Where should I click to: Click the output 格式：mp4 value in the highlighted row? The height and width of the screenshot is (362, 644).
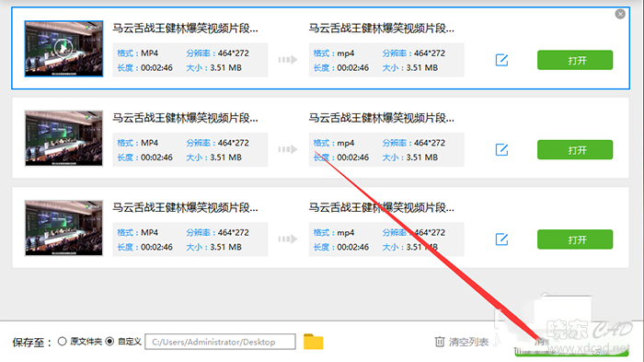coord(333,53)
